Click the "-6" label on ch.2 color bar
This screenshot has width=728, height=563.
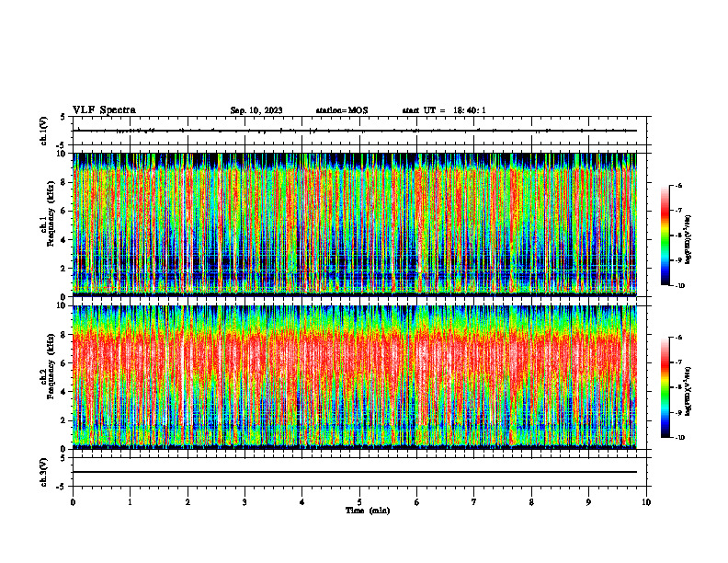678,338
